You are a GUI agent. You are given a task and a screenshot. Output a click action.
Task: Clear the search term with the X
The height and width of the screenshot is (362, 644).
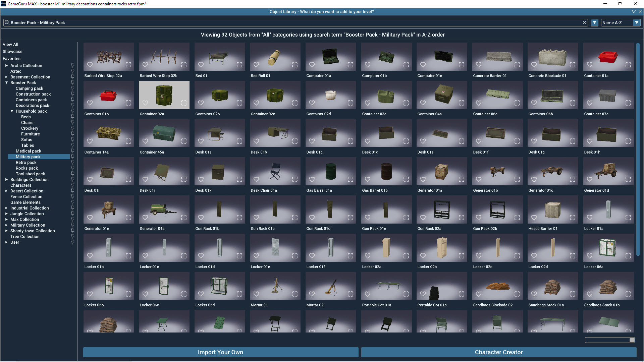585,22
